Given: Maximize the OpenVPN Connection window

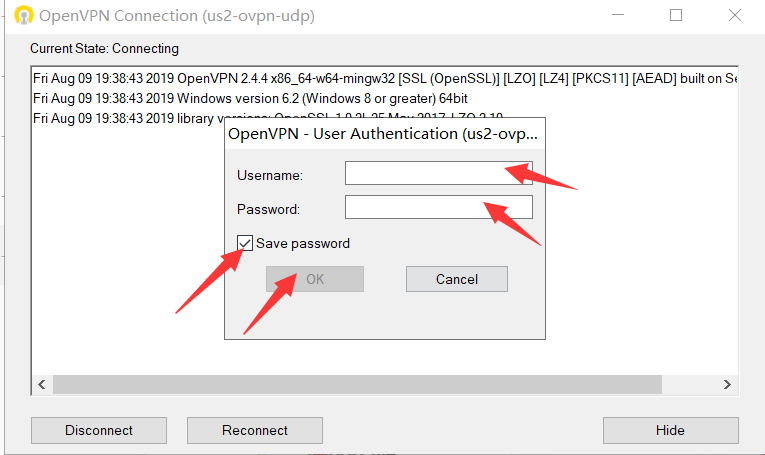Looking at the screenshot, I should [x=676, y=16].
